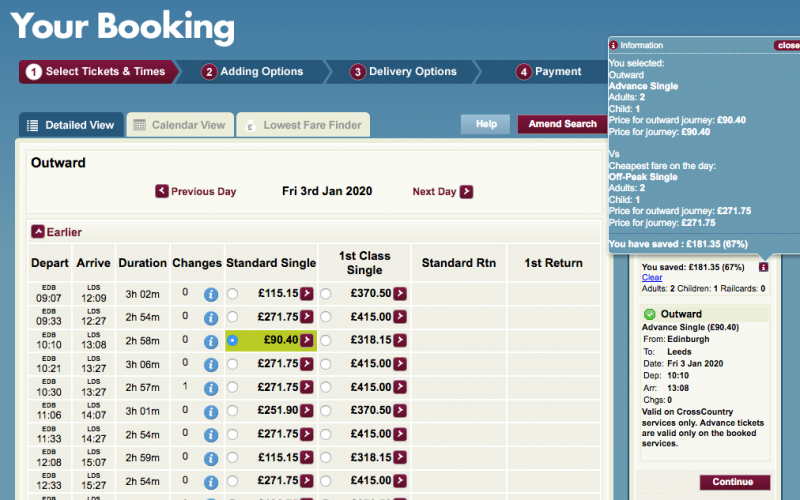Open Adding Options booking step
800x500 pixels.
[x=251, y=72]
